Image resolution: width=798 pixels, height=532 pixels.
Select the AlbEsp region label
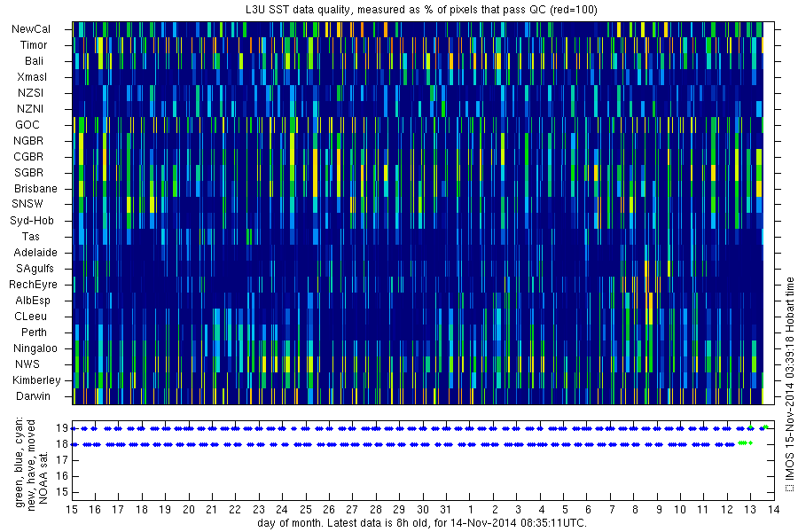[33, 301]
